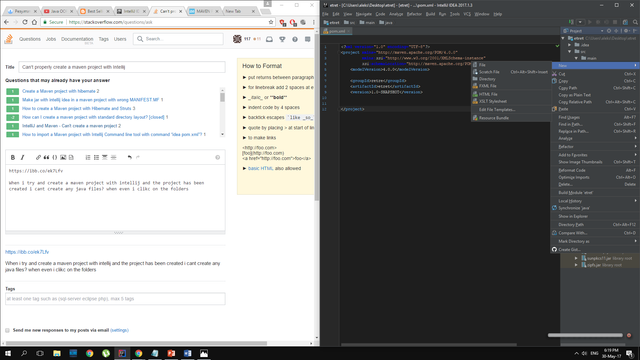This screenshot has height=360, width=640.
Task: Insert code sample with curly braces icon
Action: 54,157
